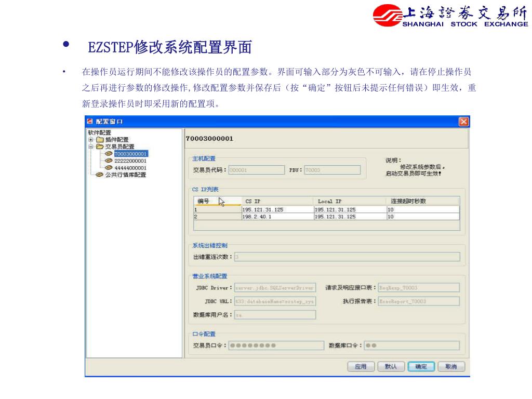Click the icon beside trader 22222000001
The width and height of the screenshot is (532, 399).
pos(109,161)
